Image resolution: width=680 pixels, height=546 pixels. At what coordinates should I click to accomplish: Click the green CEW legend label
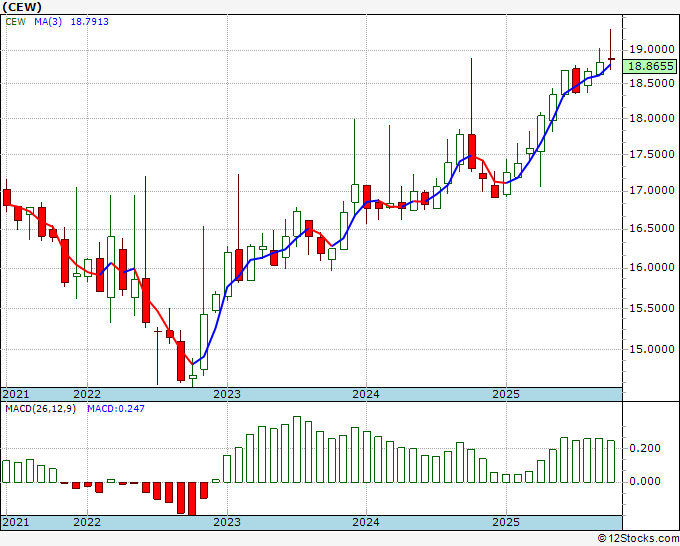coord(16,22)
